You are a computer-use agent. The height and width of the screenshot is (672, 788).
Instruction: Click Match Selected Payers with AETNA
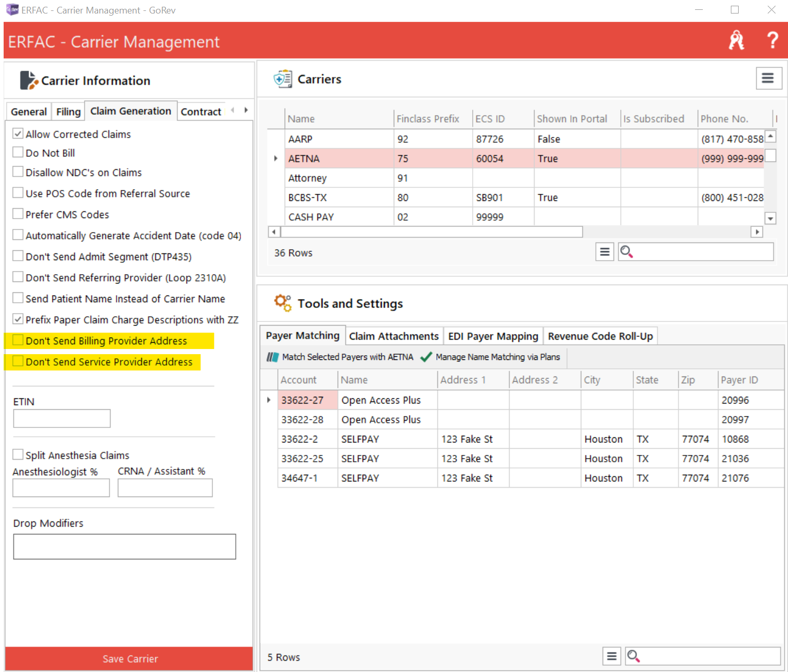[340, 357]
